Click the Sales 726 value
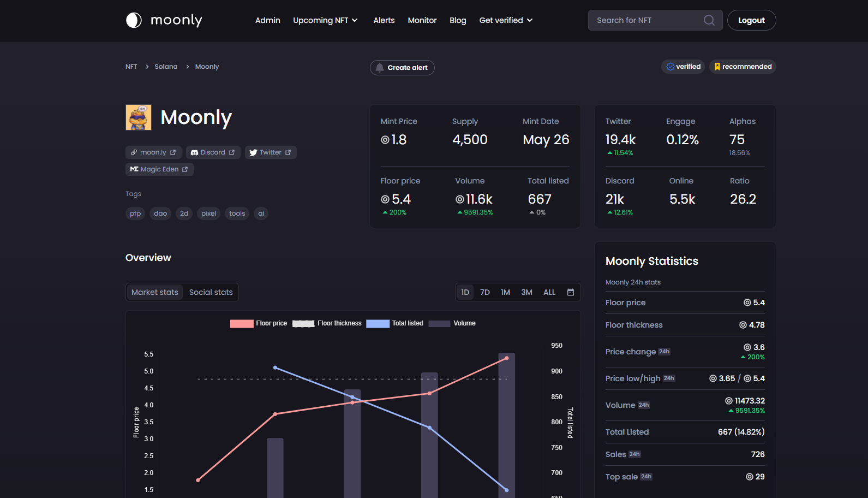 [758, 454]
